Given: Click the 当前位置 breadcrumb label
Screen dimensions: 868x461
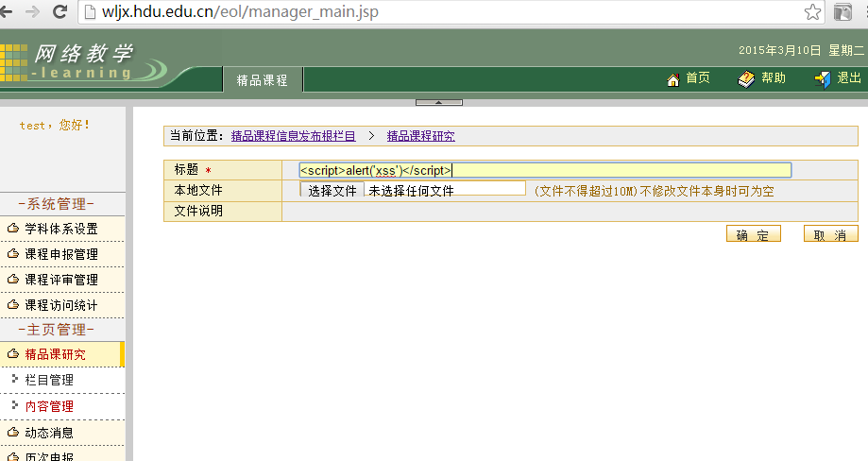Looking at the screenshot, I should (196, 136).
